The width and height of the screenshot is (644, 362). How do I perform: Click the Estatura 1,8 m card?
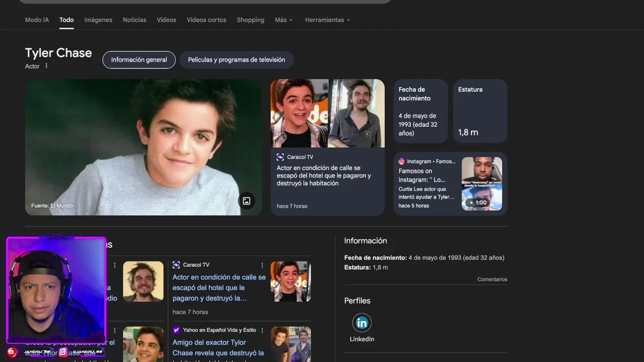pos(480,111)
